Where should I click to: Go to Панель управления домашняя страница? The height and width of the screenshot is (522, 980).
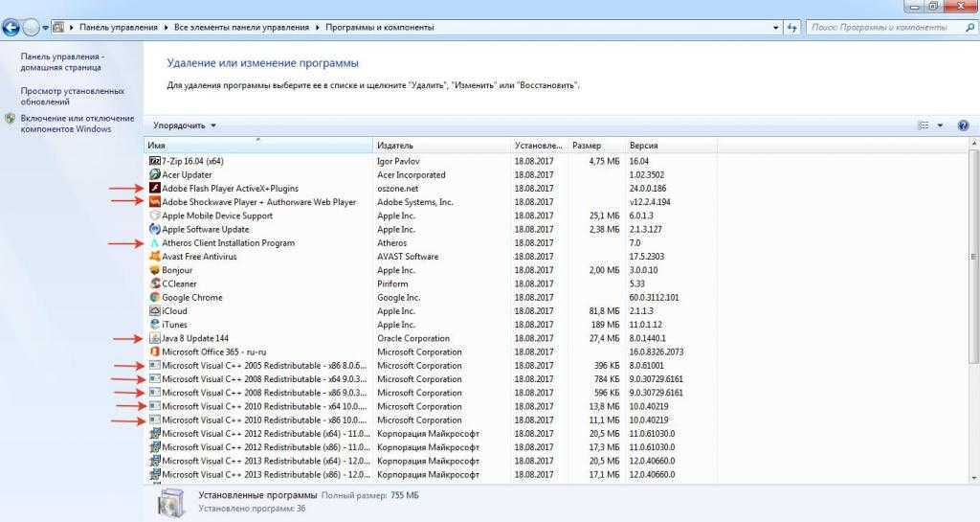(62, 62)
